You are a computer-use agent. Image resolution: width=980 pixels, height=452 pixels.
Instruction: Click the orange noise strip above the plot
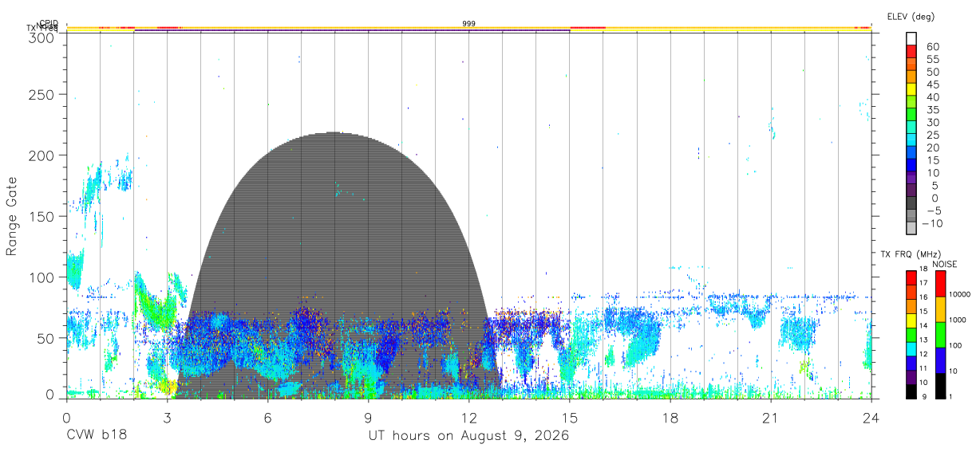pyautogui.click(x=469, y=28)
